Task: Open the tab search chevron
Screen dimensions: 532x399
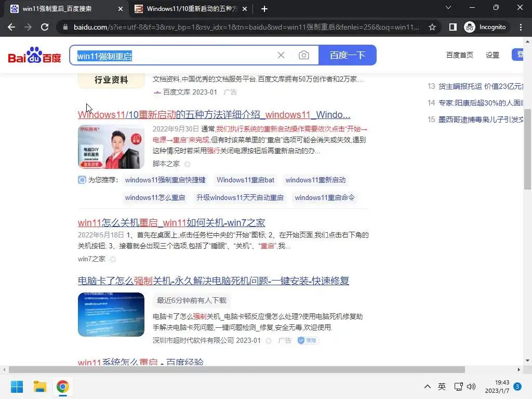Action: point(448,7)
